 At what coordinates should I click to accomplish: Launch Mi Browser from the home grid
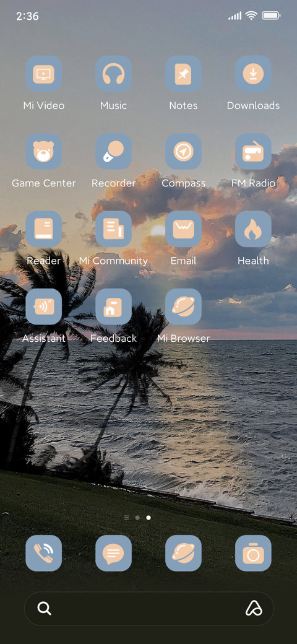(183, 307)
